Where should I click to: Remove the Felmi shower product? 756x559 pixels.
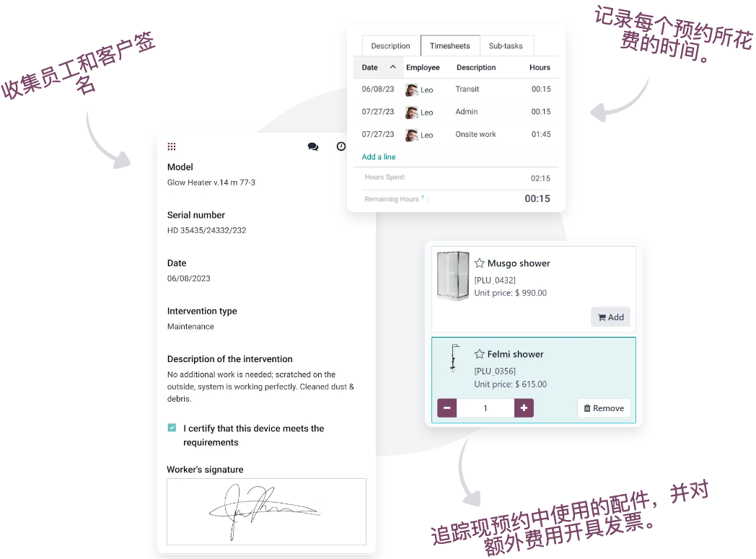604,408
